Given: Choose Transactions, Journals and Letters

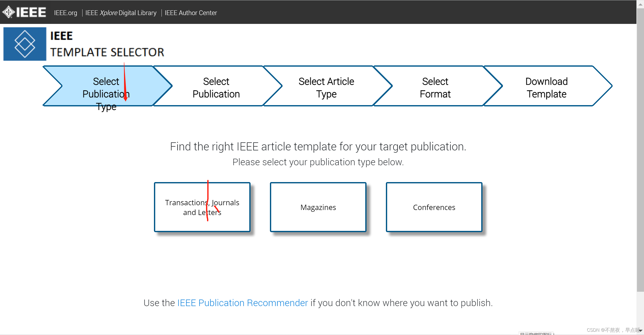Looking at the screenshot, I should pyautogui.click(x=202, y=207).
